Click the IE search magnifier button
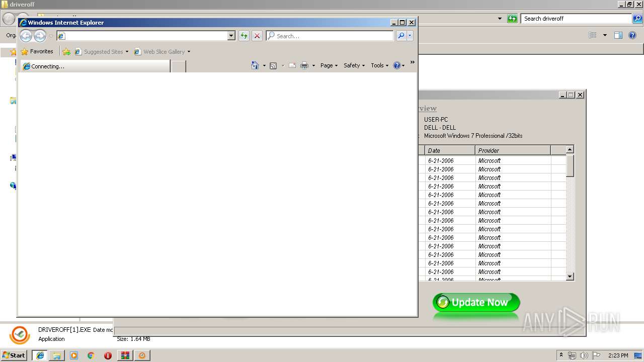 coord(401,36)
